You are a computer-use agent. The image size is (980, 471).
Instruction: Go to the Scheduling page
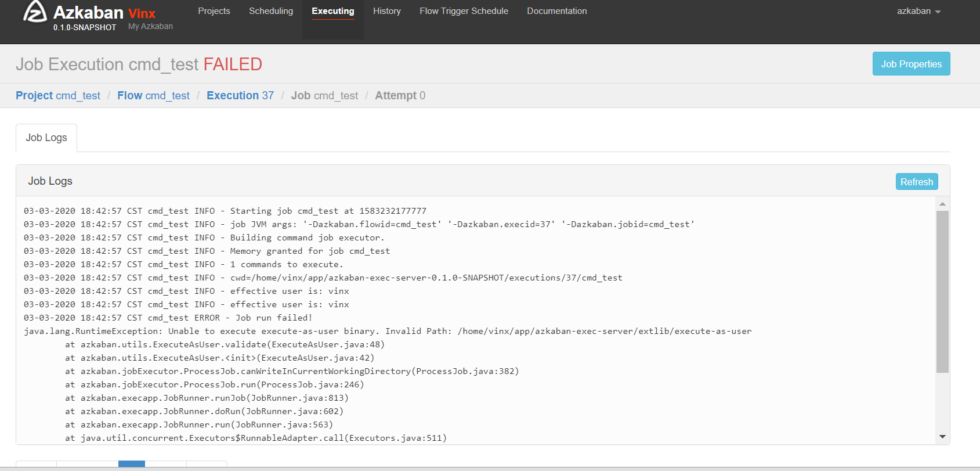point(271,11)
